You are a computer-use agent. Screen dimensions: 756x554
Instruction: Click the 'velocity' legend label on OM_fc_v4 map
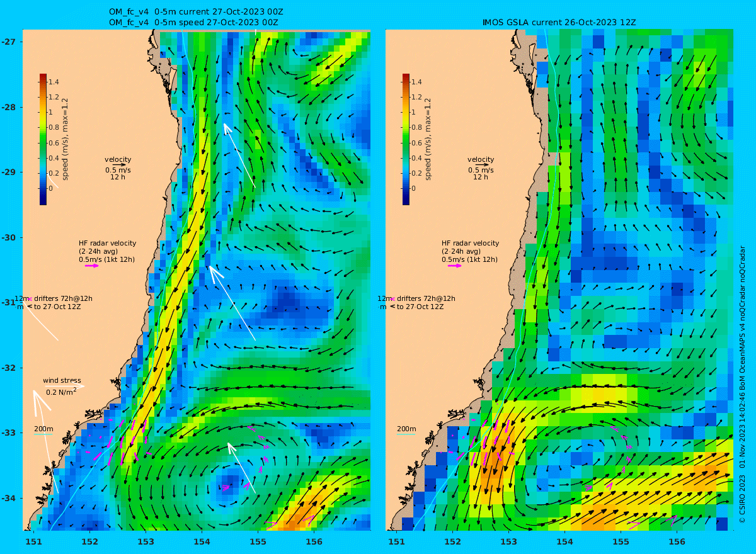[x=118, y=159]
